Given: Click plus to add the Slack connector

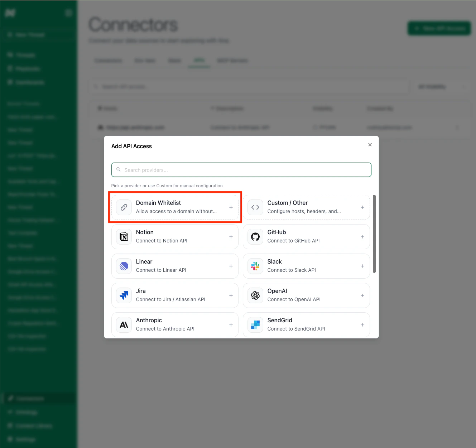Looking at the screenshot, I should tap(362, 266).
